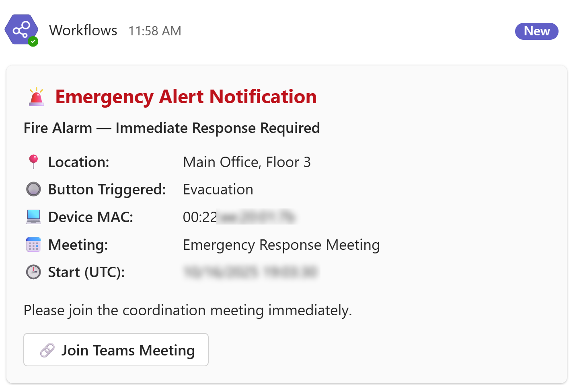The width and height of the screenshot is (571, 392).
Task: Click the clock icon beside Start (UTC)
Action: [x=33, y=272]
